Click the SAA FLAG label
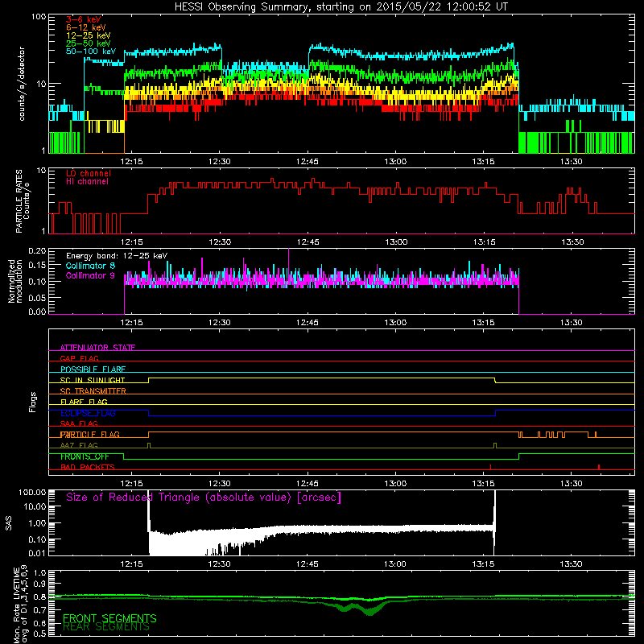 tap(79, 423)
